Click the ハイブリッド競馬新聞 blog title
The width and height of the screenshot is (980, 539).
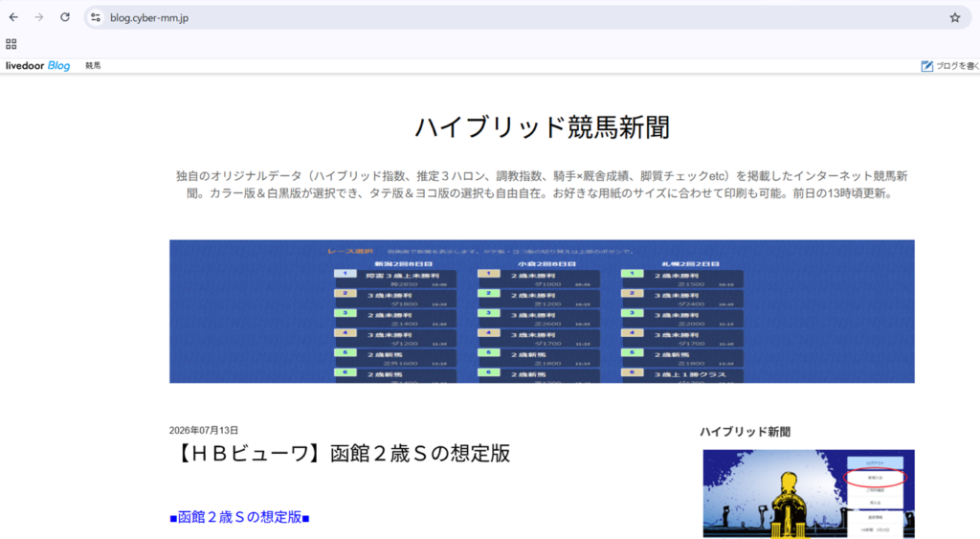[542, 127]
